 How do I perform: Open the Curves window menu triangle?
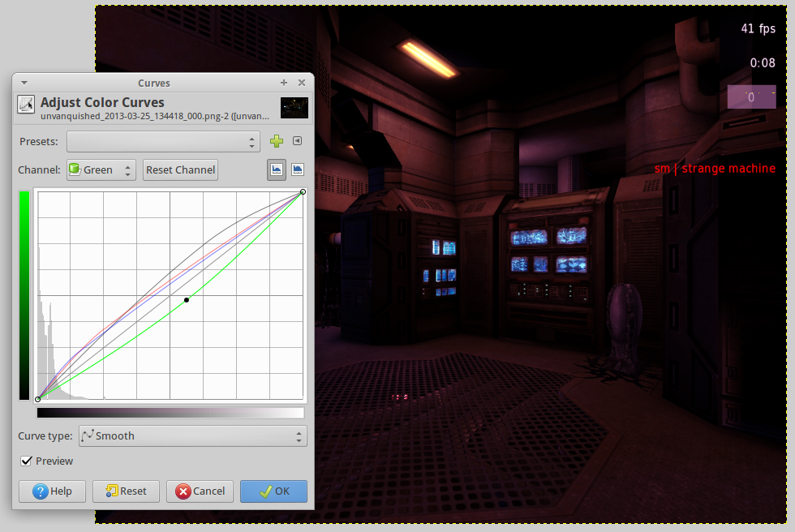[24, 83]
